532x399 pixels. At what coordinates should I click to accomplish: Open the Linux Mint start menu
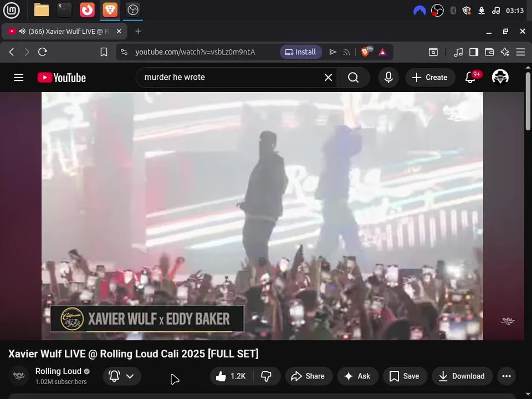11,10
